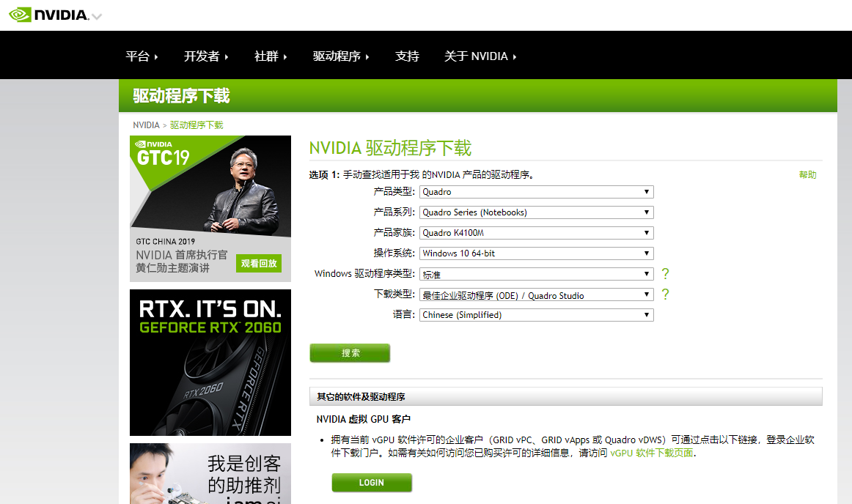852x504 pixels.
Task: Click the 帮助 link
Action: [807, 175]
